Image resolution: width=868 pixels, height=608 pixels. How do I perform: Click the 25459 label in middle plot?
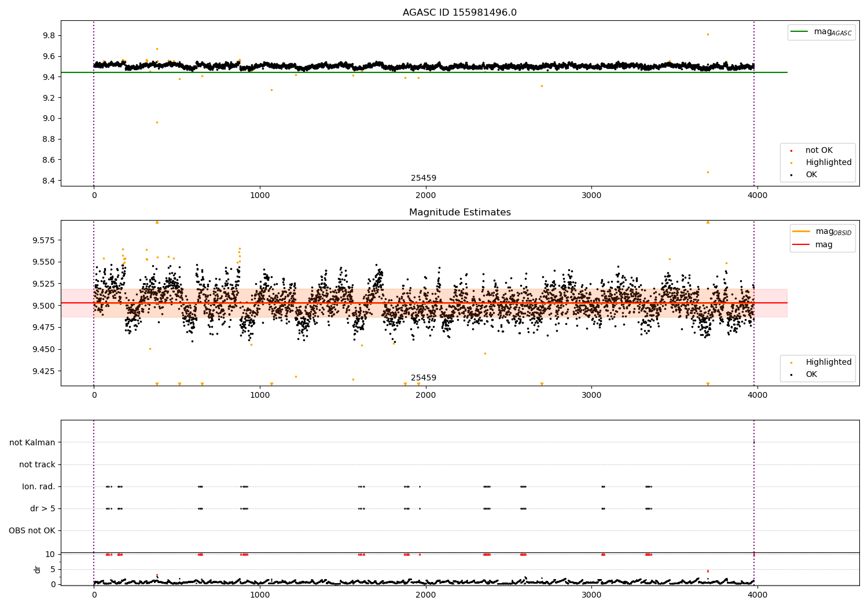coord(424,378)
